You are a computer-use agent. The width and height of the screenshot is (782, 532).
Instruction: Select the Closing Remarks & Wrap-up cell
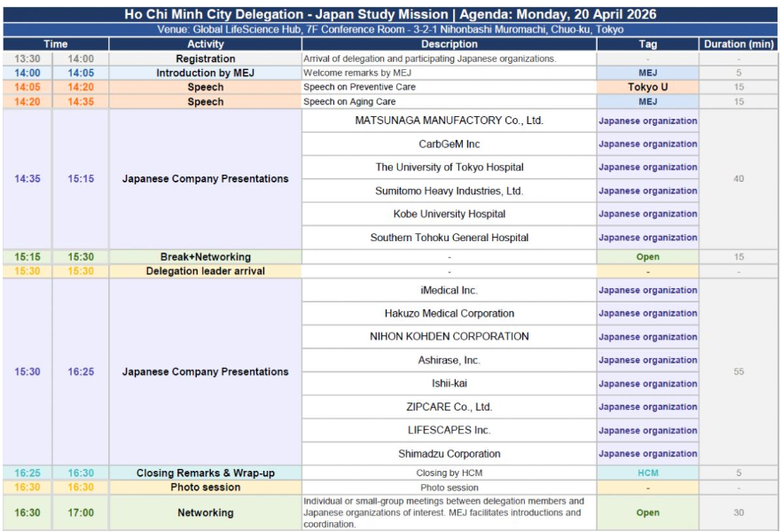205,473
